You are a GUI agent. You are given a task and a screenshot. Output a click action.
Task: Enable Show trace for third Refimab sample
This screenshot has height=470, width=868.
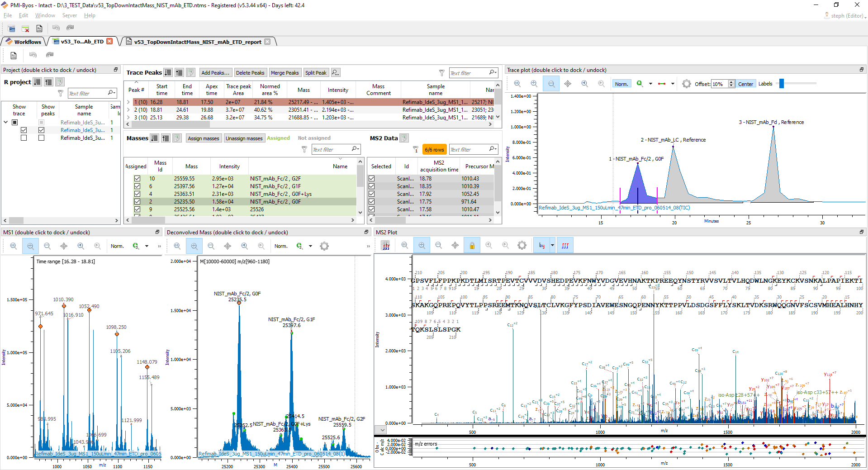click(24, 138)
